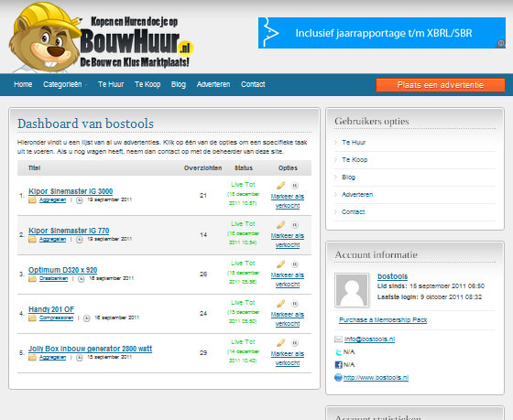
Task: Click the ad info icon on the blue banner
Action: (501, 43)
